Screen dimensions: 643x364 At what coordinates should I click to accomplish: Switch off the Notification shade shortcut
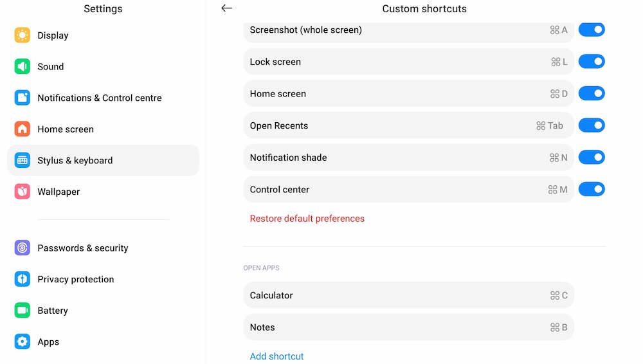(x=592, y=157)
